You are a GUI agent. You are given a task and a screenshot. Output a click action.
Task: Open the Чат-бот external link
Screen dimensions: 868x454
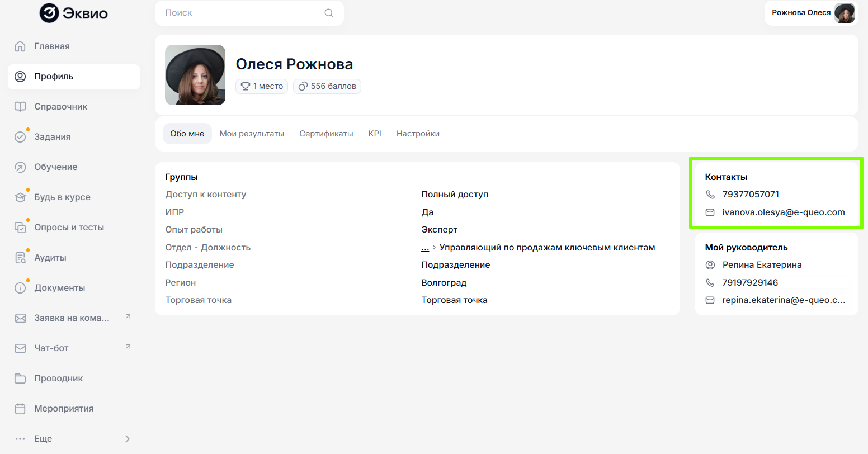tap(128, 347)
